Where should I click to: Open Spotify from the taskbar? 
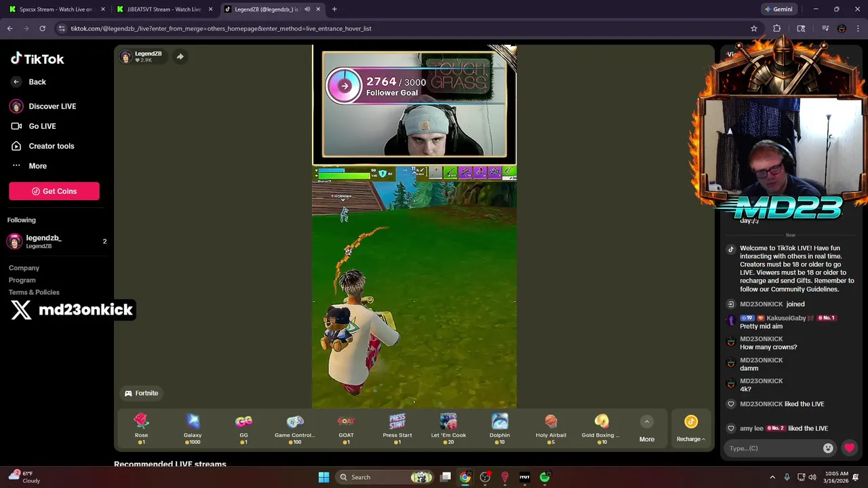(545, 477)
